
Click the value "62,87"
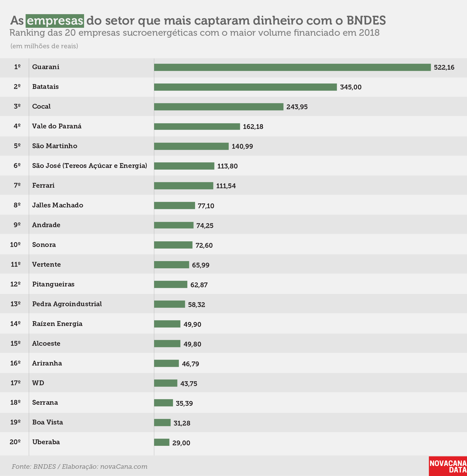click(199, 285)
